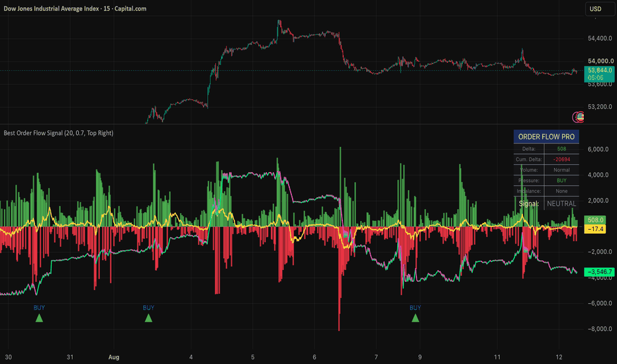Viewport: 617px width, 364px height.
Task: Click the 7 date on the time axis
Action: (376, 357)
